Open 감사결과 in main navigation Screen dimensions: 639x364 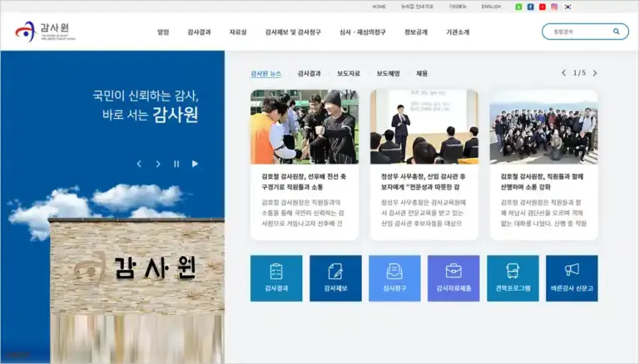pyautogui.click(x=199, y=32)
